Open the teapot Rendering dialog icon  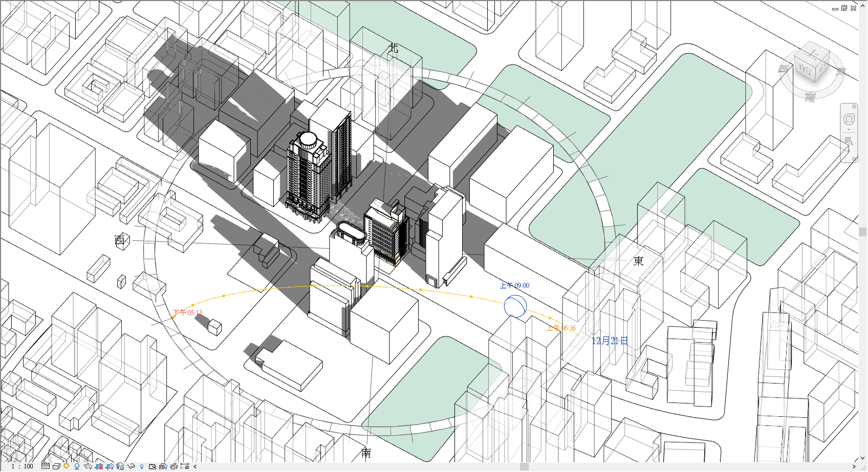click(88, 466)
